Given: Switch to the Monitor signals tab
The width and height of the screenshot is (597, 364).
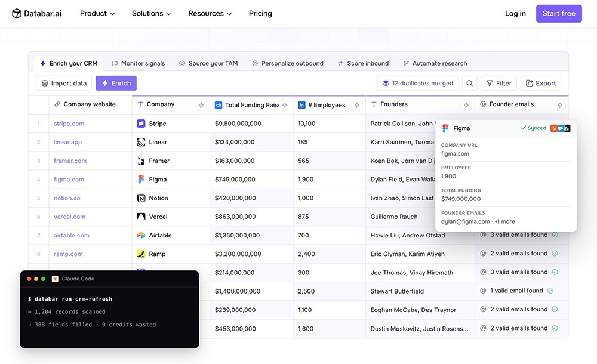Looking at the screenshot, I should click(139, 63).
